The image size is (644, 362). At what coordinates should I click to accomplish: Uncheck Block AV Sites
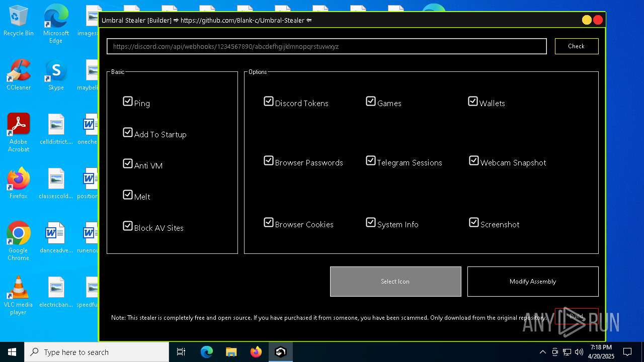[x=128, y=226]
